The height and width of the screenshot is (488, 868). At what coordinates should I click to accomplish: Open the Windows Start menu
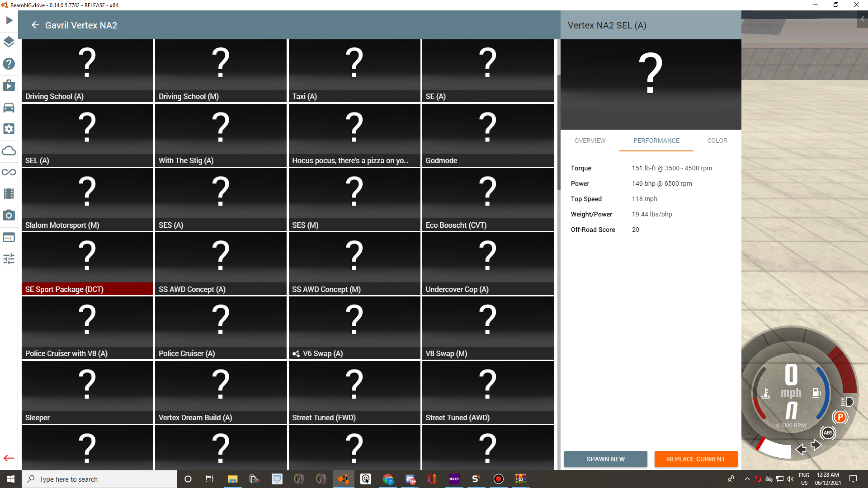(11, 479)
